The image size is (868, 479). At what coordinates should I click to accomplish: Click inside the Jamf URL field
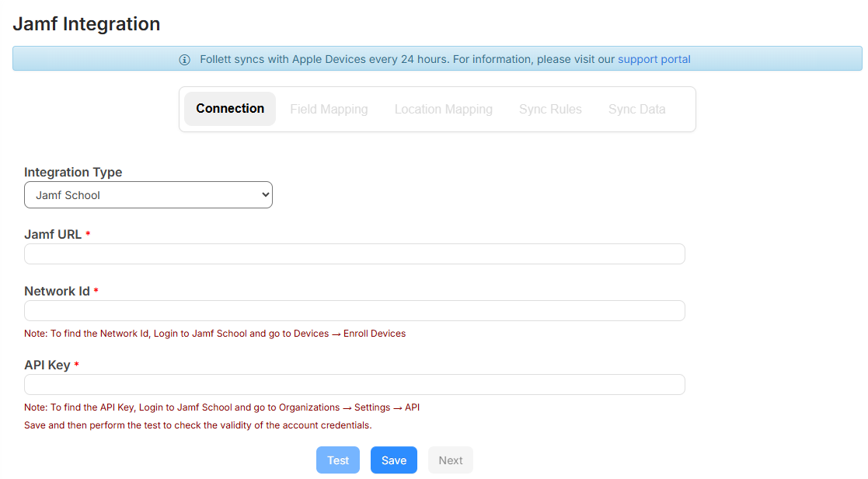pyautogui.click(x=354, y=253)
